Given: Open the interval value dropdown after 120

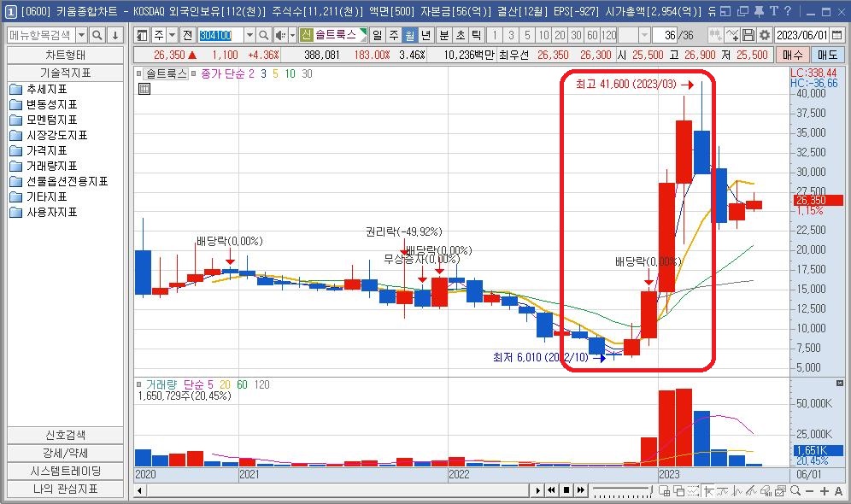Looking at the screenshot, I should coord(644,35).
